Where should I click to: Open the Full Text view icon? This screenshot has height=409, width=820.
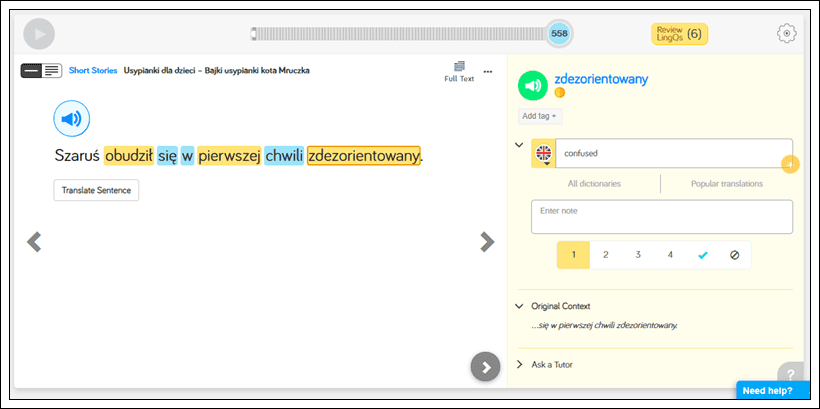pos(459,70)
